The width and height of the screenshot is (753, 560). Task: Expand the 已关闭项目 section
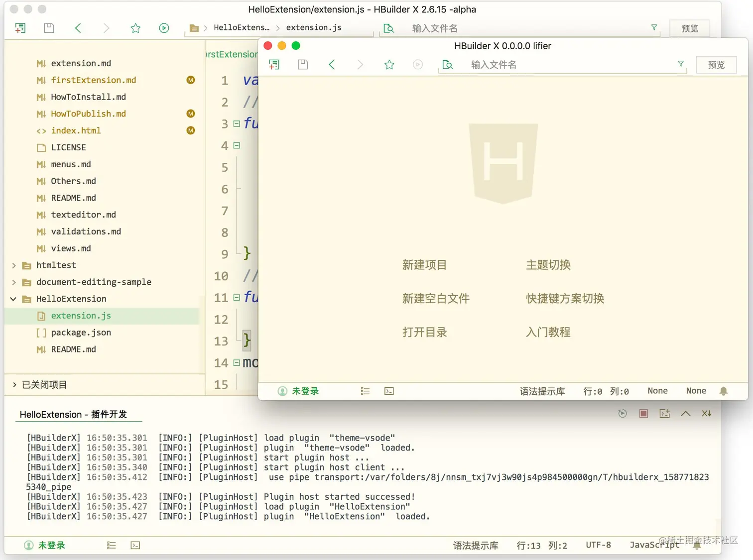point(14,384)
